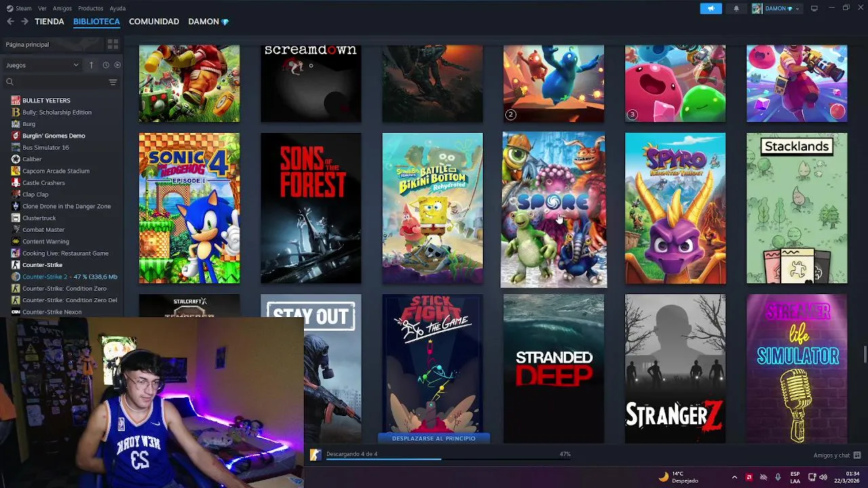Click the sort-ascending arrow in the sidebar

coord(91,65)
